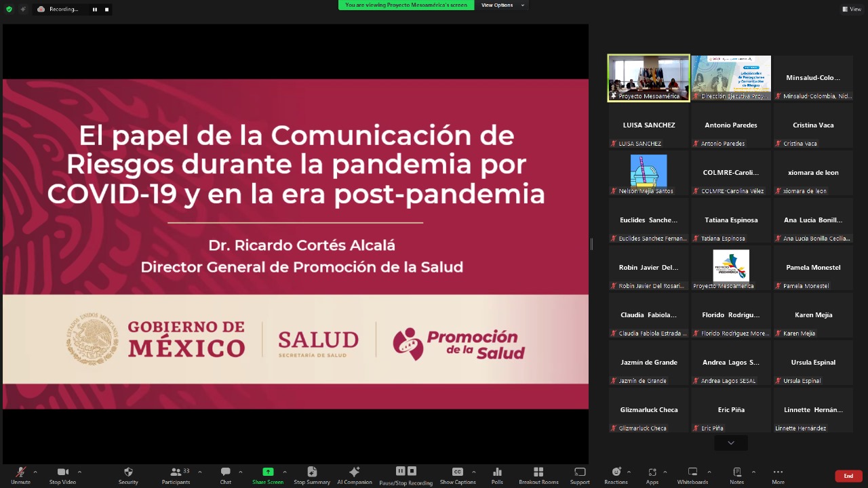Click the red End button
868x488 pixels.
click(x=848, y=476)
